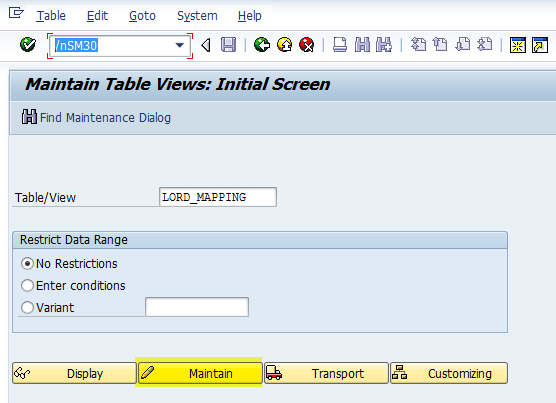
Task: Click the Generate shortcut icon
Action: coord(540,45)
